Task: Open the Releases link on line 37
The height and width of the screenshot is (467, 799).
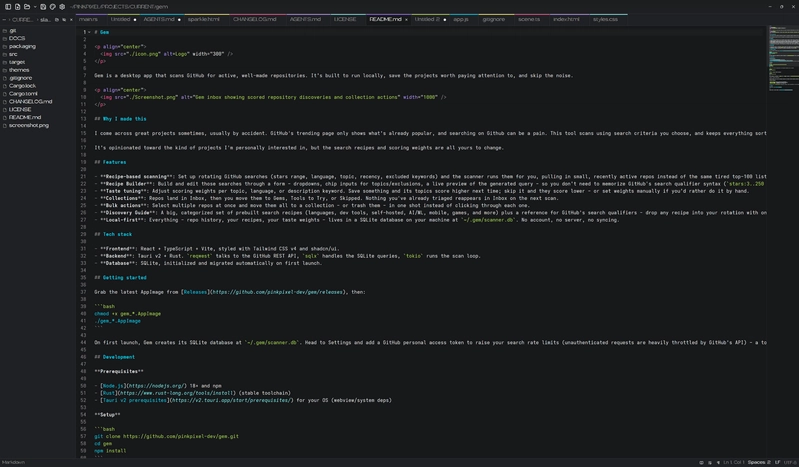Action: click(195, 292)
